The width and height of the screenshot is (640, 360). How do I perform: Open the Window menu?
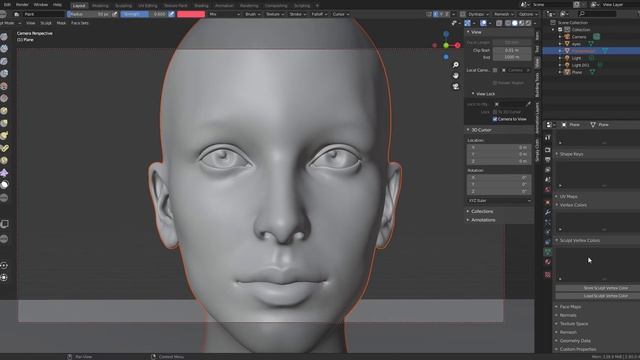40,5
